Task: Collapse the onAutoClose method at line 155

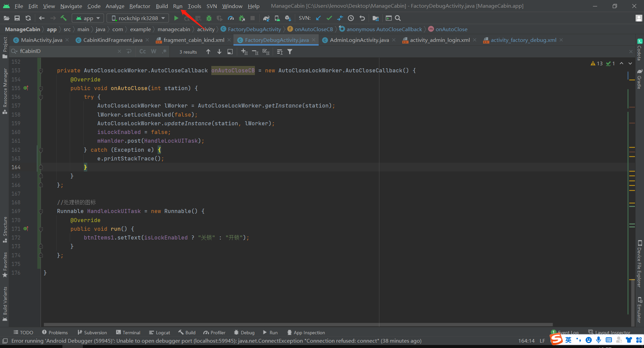Action: pyautogui.click(x=41, y=88)
